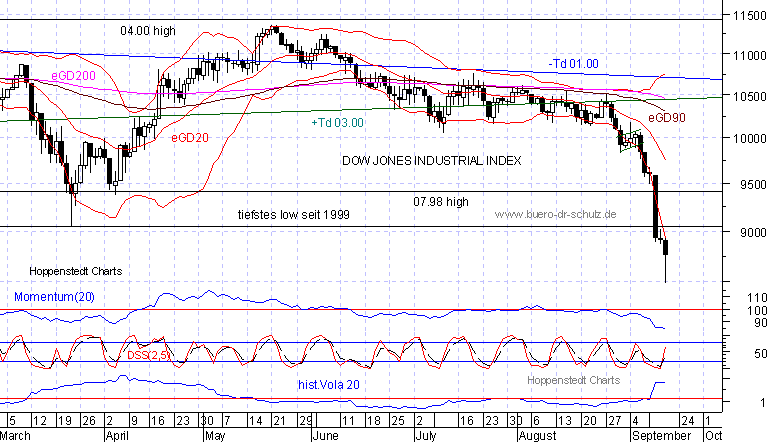770x442 pixels.
Task: Click the Oct month label
Action: point(713,436)
